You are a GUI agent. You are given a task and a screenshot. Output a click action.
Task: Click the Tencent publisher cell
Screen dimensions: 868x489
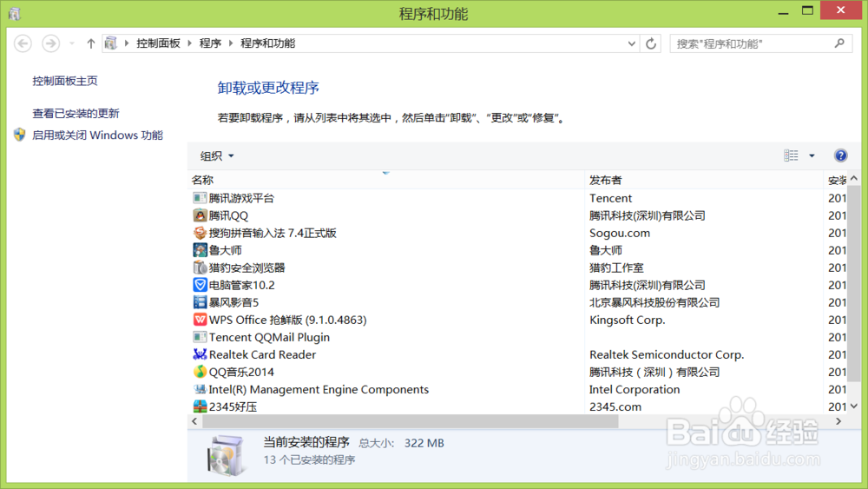610,198
